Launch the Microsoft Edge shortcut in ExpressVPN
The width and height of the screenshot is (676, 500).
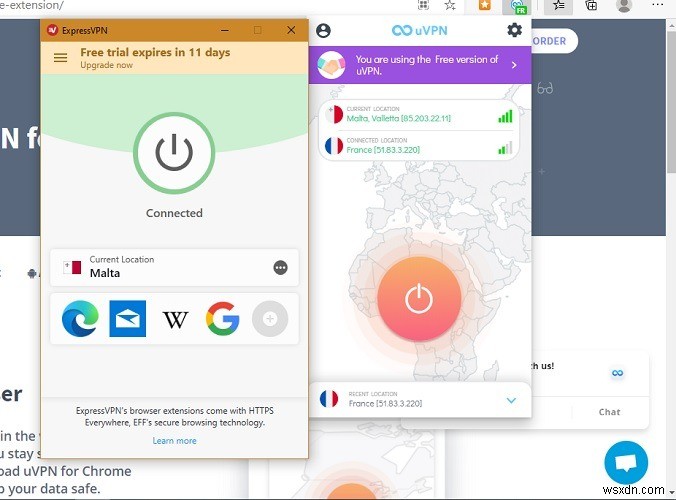tap(80, 319)
